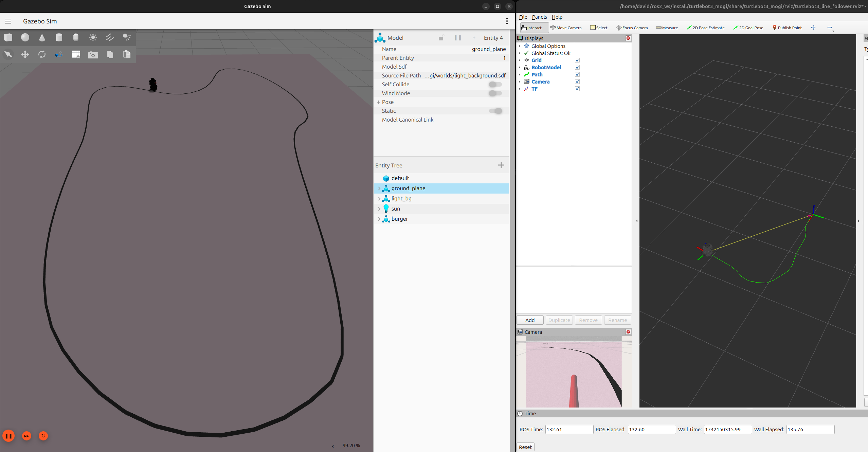Screen dimensions: 868x452
Task: Add a point light source
Action: (93, 37)
